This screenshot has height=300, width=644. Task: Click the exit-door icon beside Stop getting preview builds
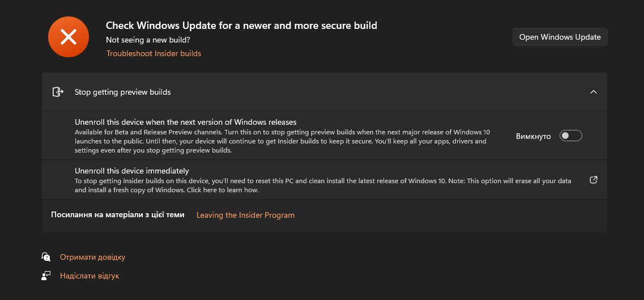58,92
